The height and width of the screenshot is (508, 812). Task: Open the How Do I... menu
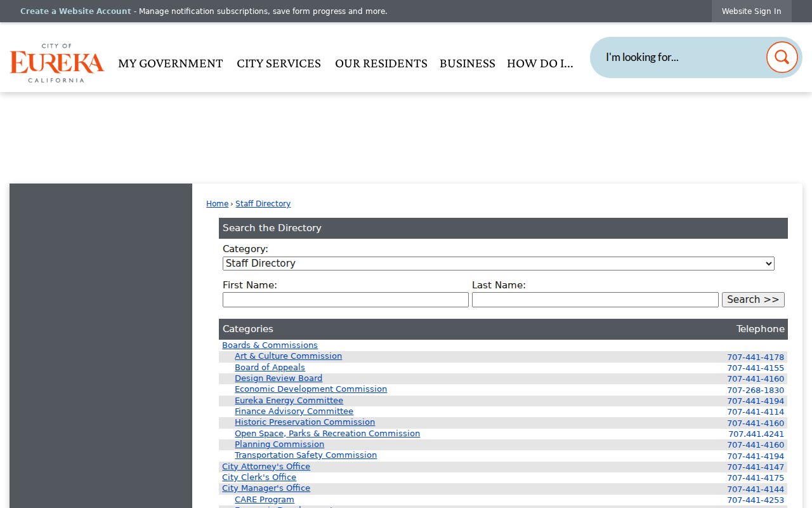[x=540, y=63]
